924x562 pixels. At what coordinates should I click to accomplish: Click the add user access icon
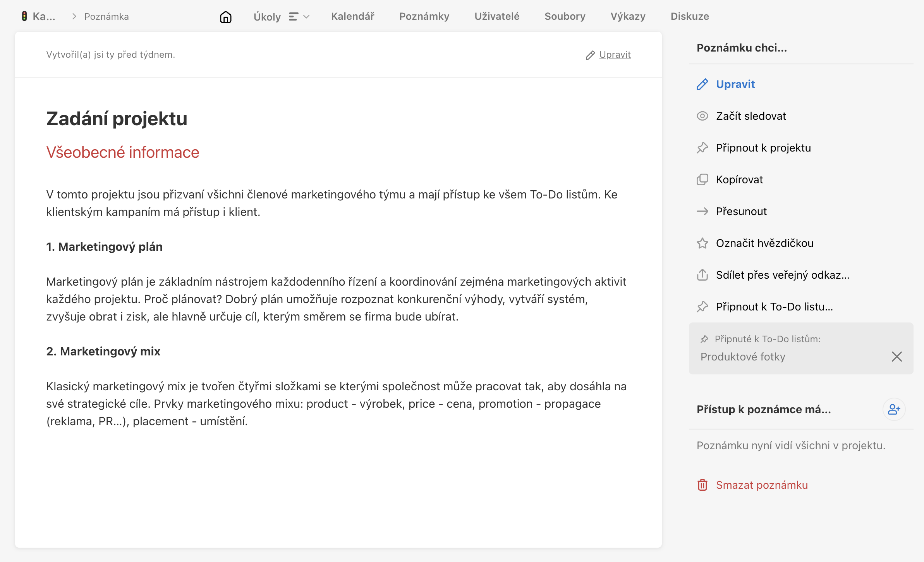894,409
